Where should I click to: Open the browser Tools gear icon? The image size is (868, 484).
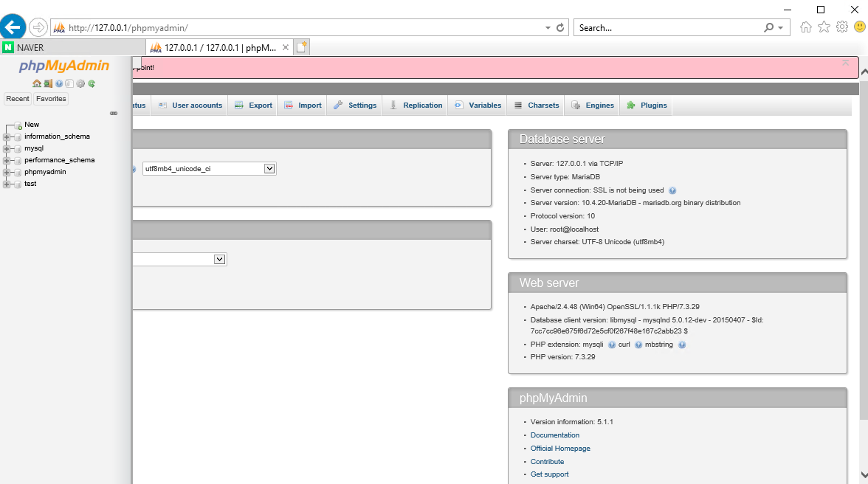tap(842, 27)
